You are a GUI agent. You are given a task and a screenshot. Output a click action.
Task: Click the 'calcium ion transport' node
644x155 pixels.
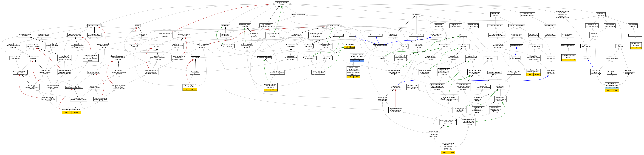pos(500,87)
